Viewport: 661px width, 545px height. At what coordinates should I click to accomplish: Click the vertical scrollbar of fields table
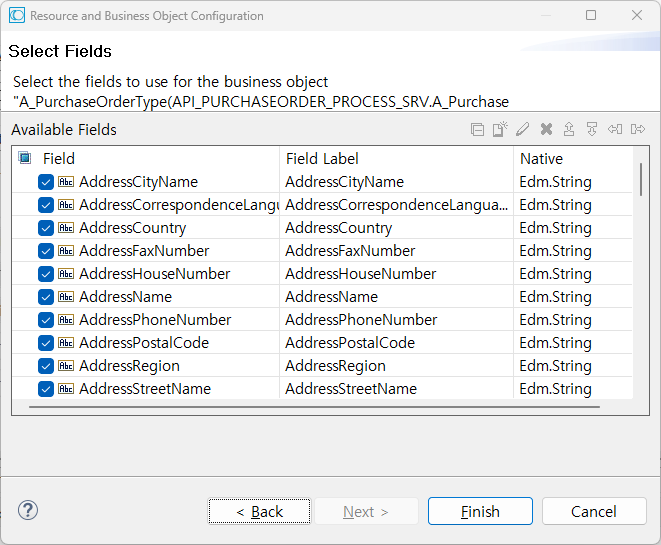[x=640, y=180]
